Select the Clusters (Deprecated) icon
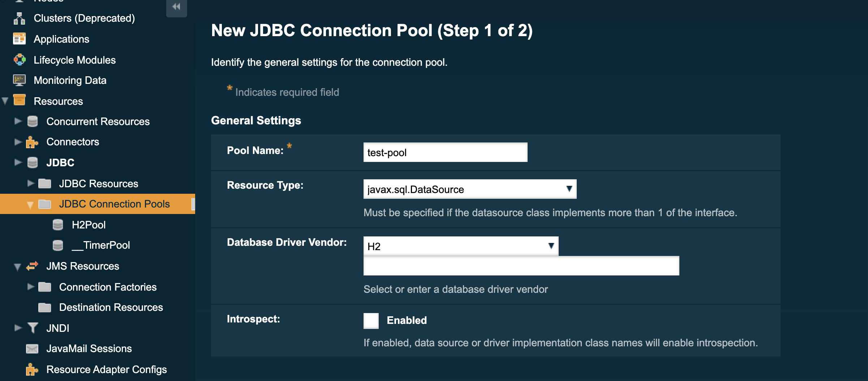868x381 pixels. (20, 18)
